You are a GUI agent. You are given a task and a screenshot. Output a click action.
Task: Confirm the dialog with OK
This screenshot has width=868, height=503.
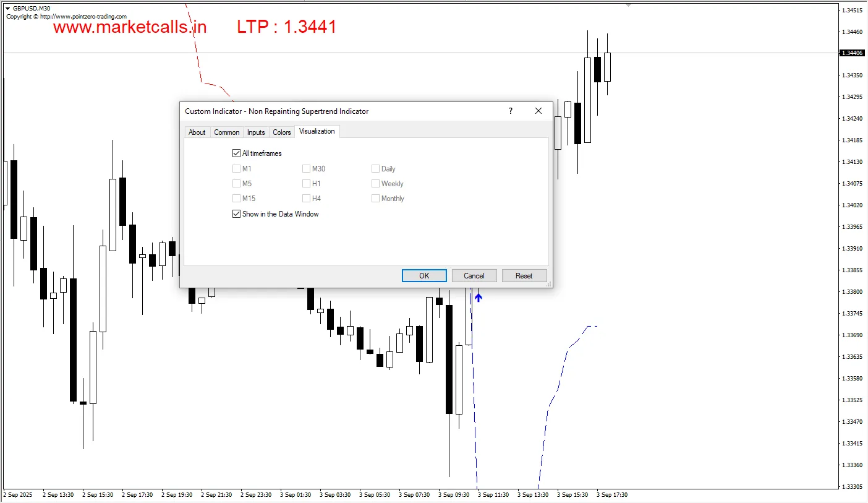424,276
